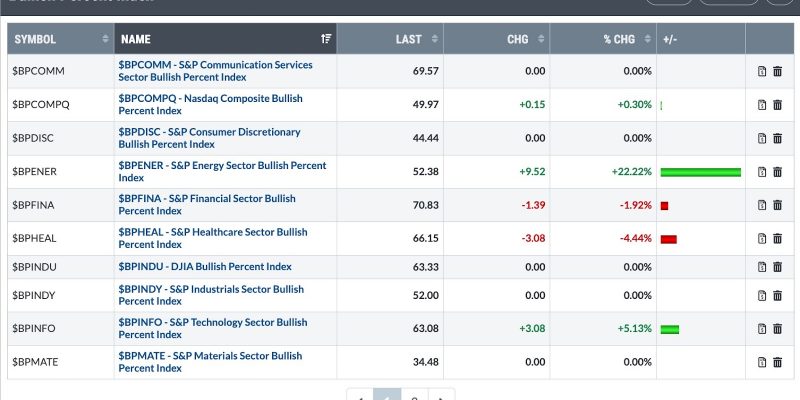The image size is (800, 400).
Task: Select the $BPMATE symbol cell
Action: [x=61, y=362]
